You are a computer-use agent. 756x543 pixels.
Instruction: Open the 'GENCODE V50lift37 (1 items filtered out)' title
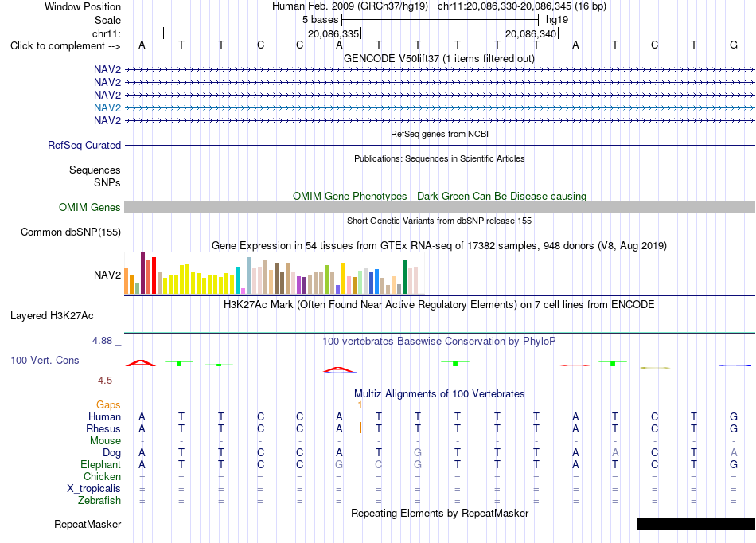click(x=439, y=58)
